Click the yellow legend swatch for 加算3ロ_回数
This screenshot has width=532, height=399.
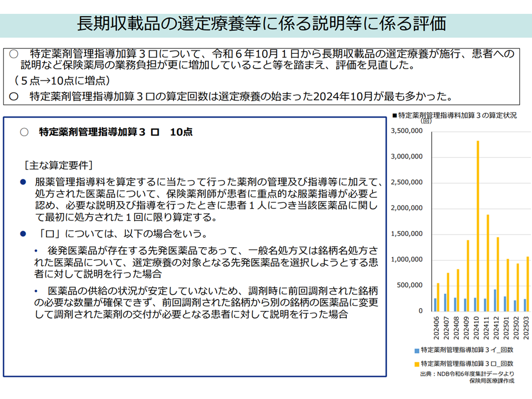point(416,364)
